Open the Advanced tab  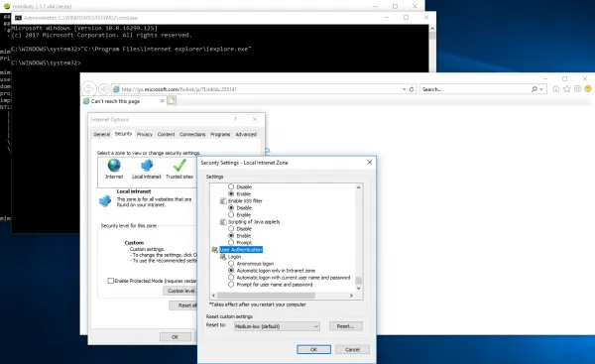coord(246,134)
